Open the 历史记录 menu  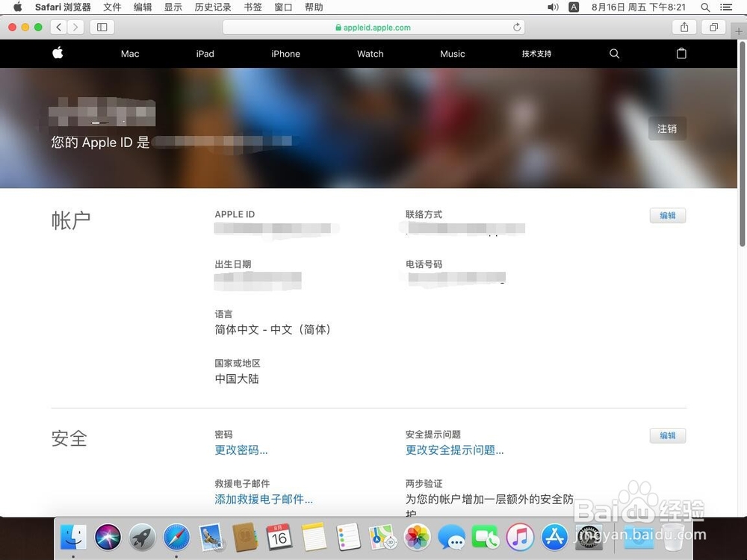[212, 7]
